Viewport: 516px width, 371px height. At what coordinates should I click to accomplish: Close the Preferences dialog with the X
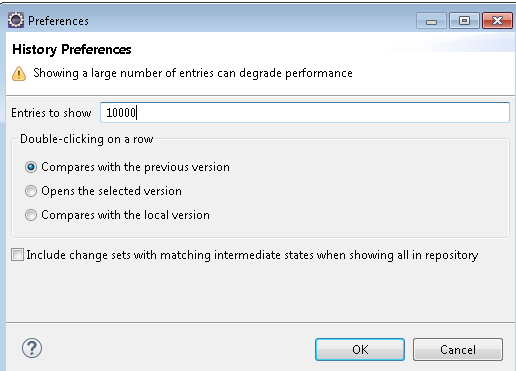(497, 21)
